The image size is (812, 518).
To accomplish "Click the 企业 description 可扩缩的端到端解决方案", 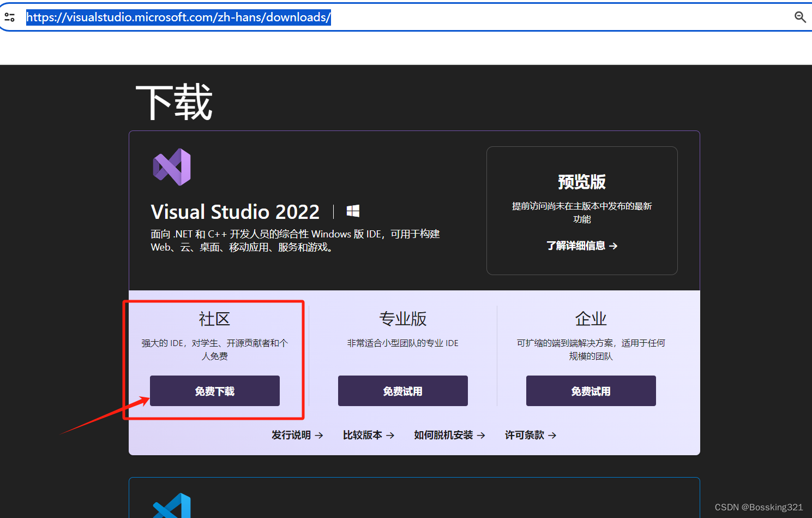I will click(x=591, y=349).
